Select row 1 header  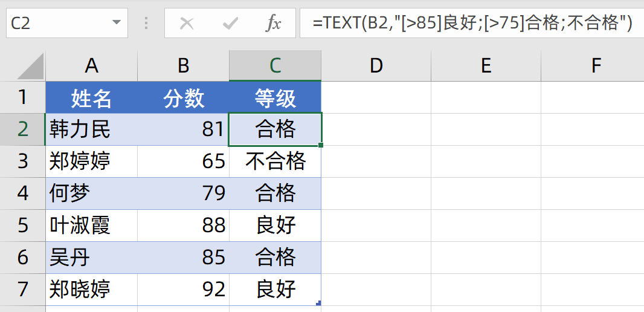pyautogui.click(x=22, y=97)
